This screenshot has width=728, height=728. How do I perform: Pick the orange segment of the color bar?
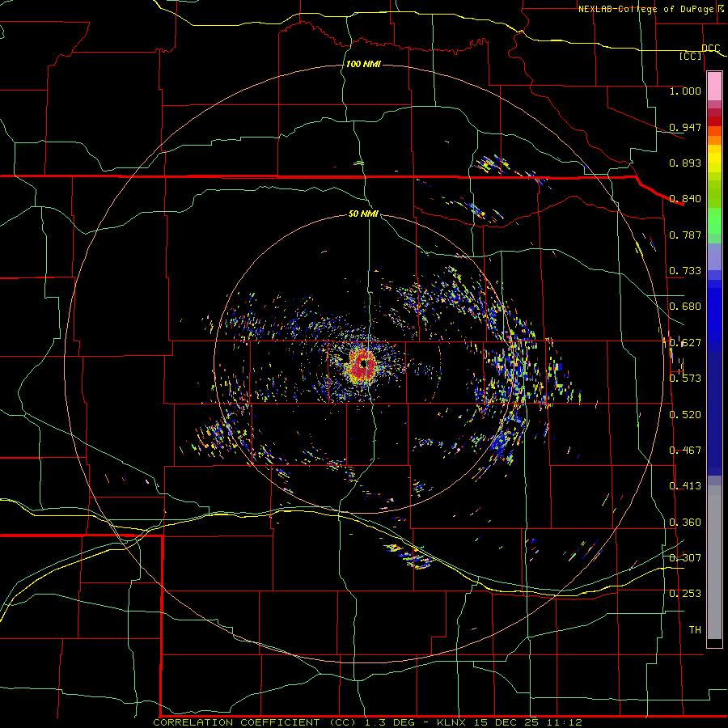pos(714,136)
